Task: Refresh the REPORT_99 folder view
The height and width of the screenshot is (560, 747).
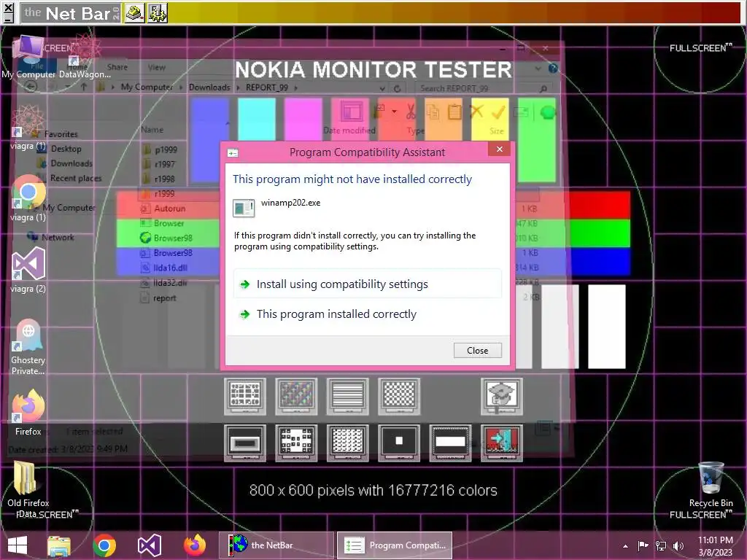Action: 397,88
